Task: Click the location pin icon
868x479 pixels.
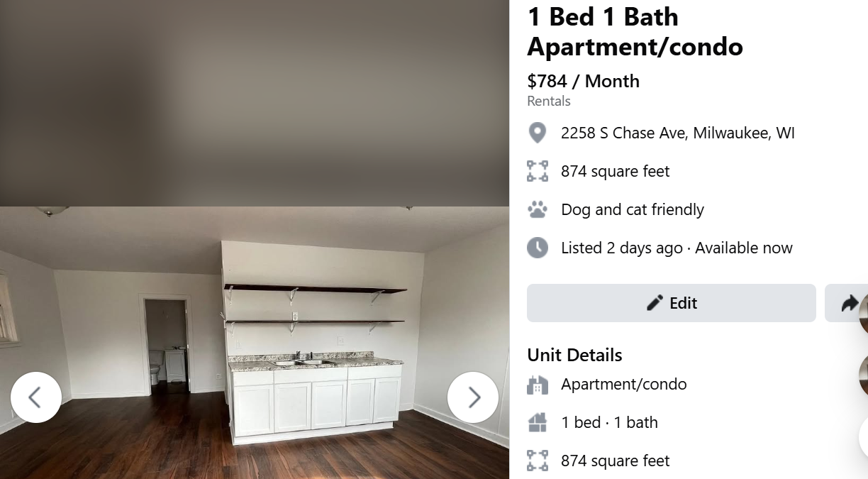Action: pos(538,133)
